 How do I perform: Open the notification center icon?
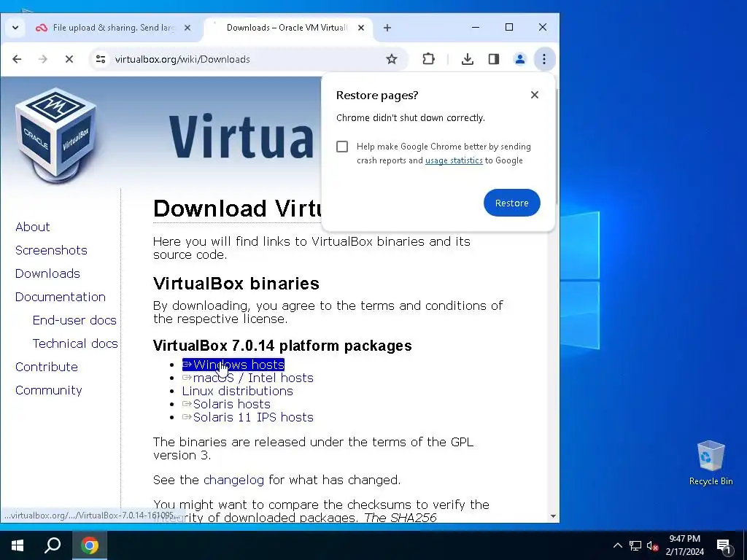724,546
